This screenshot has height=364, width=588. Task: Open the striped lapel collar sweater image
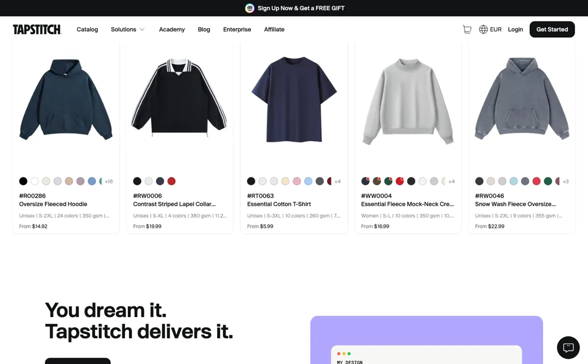179,98
